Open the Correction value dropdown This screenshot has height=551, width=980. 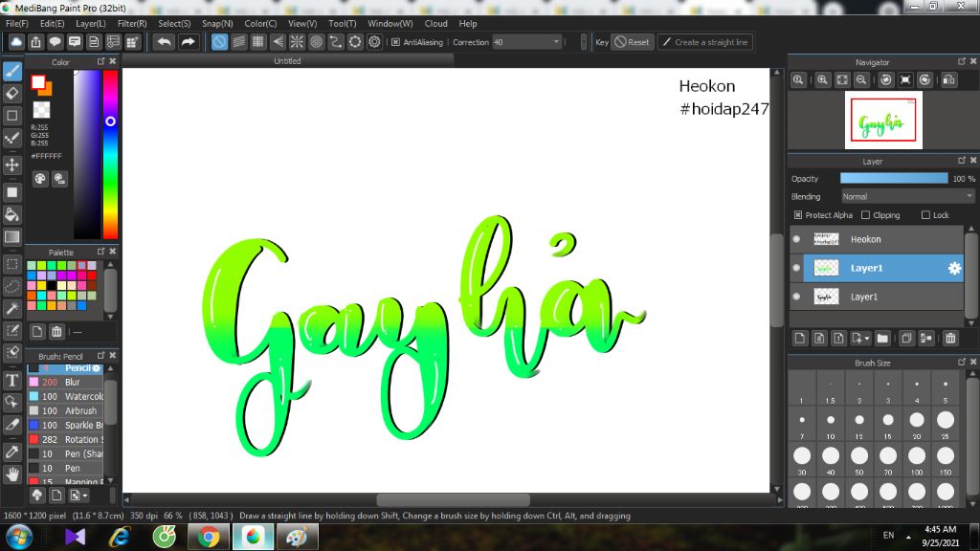coord(556,42)
